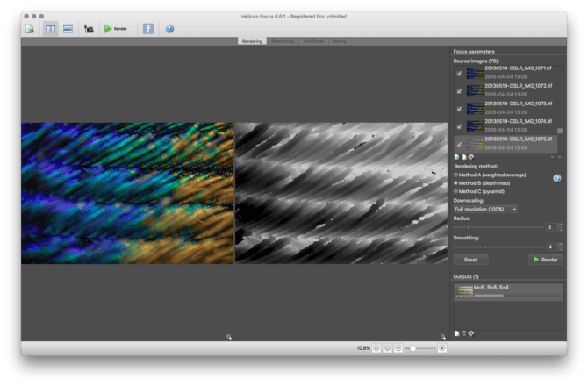
Task: Click the magnifier icon in the left preview
Action: point(229,337)
